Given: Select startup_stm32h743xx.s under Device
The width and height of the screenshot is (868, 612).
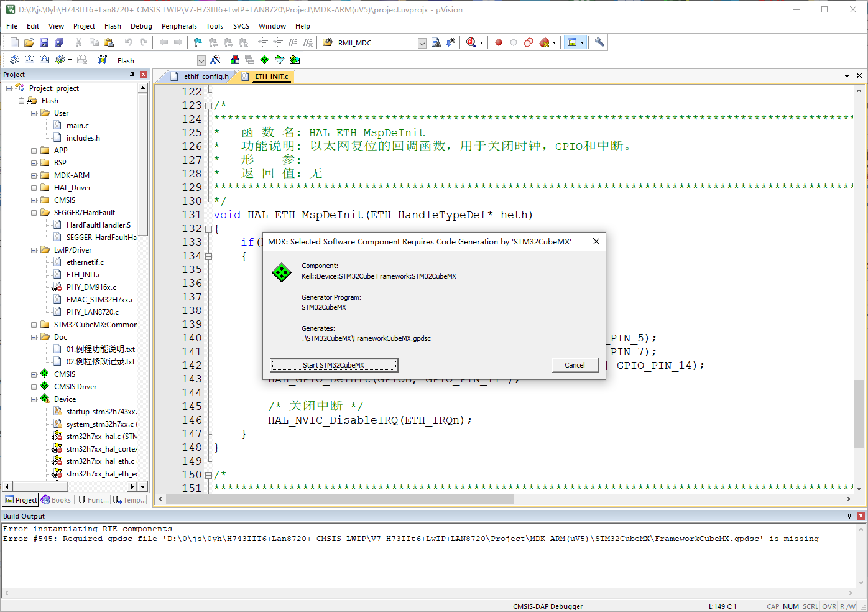Looking at the screenshot, I should click(101, 412).
